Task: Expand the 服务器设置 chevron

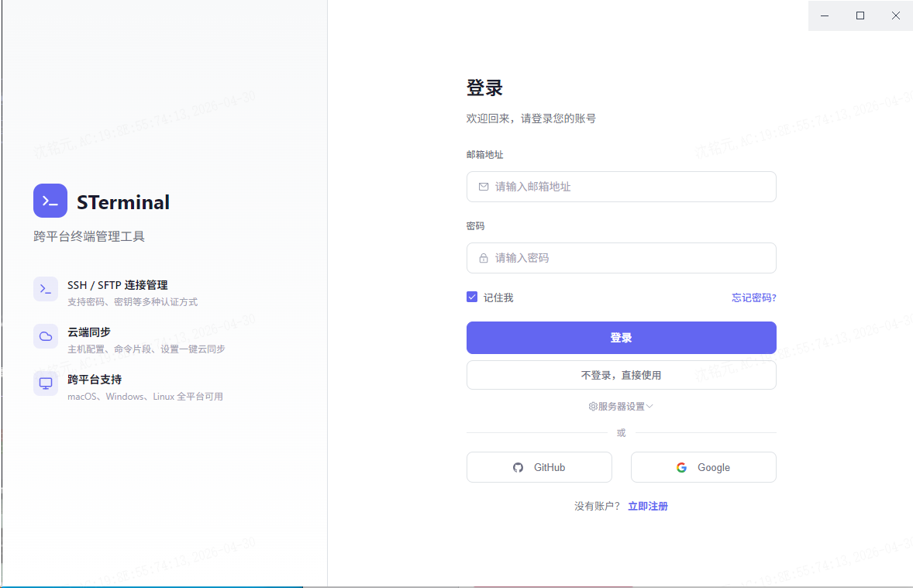Action: (649, 407)
